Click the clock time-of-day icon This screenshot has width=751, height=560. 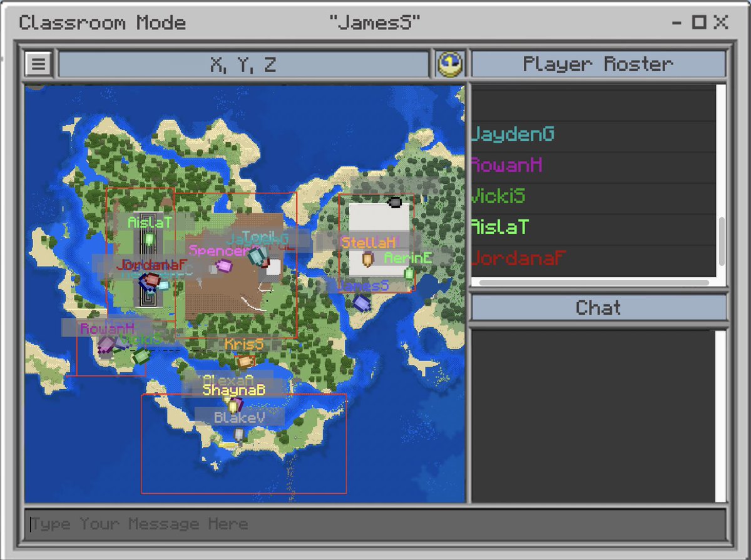pos(450,64)
